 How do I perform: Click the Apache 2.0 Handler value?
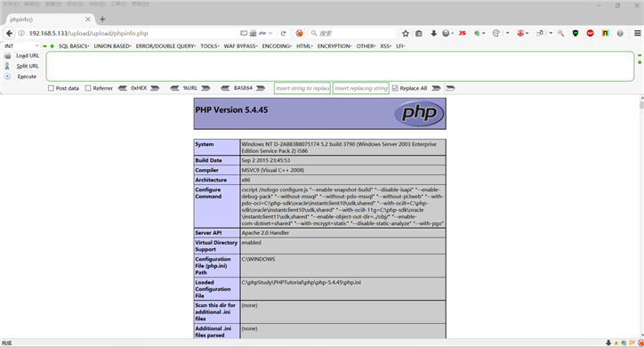point(265,233)
